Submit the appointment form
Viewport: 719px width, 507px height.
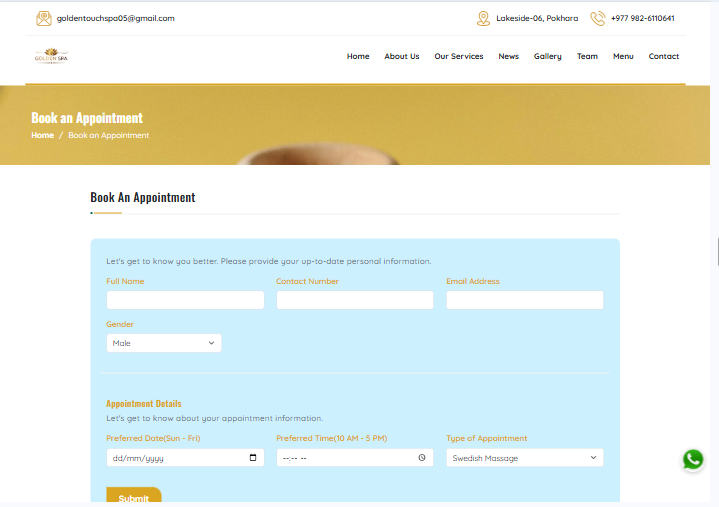pyautogui.click(x=134, y=495)
